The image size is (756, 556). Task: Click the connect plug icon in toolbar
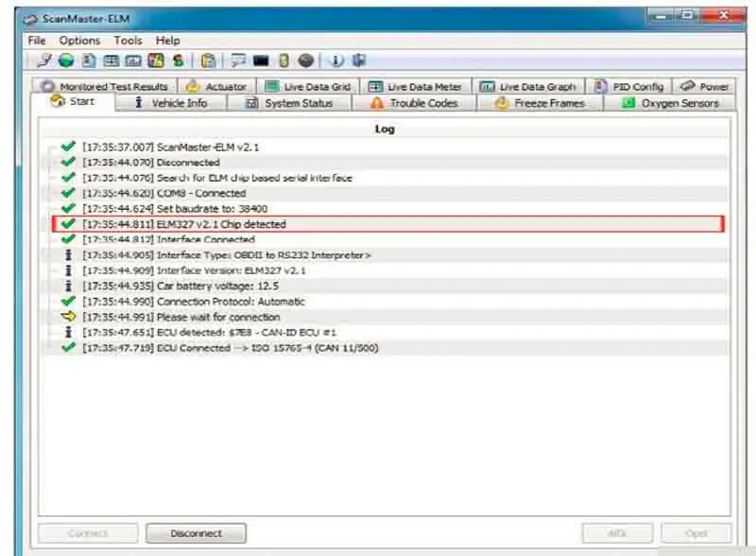click(43, 61)
